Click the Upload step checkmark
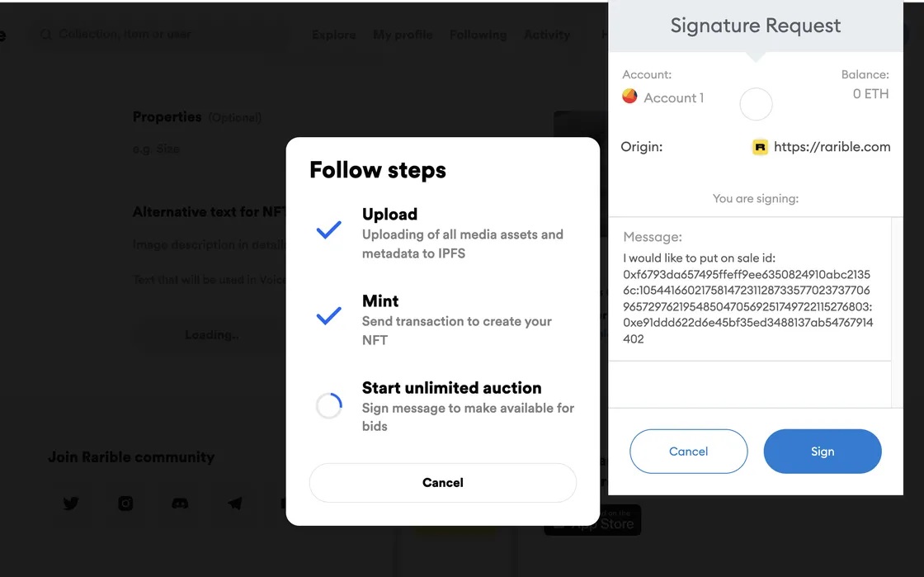 pyautogui.click(x=328, y=229)
